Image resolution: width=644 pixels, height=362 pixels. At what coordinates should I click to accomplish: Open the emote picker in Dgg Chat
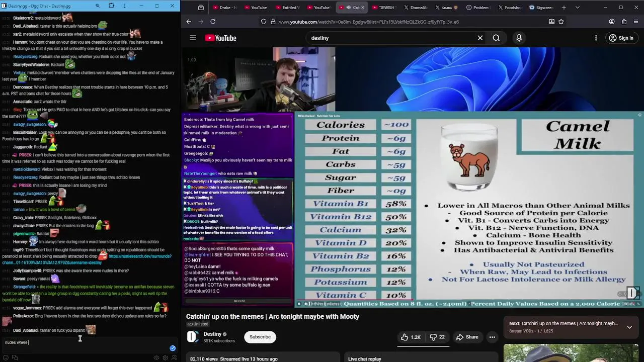[6, 358]
